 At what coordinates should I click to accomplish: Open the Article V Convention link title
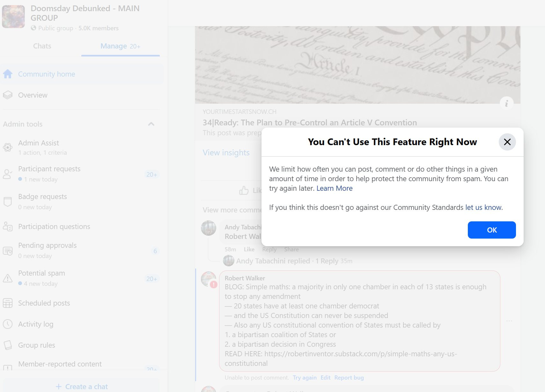pyautogui.click(x=310, y=122)
